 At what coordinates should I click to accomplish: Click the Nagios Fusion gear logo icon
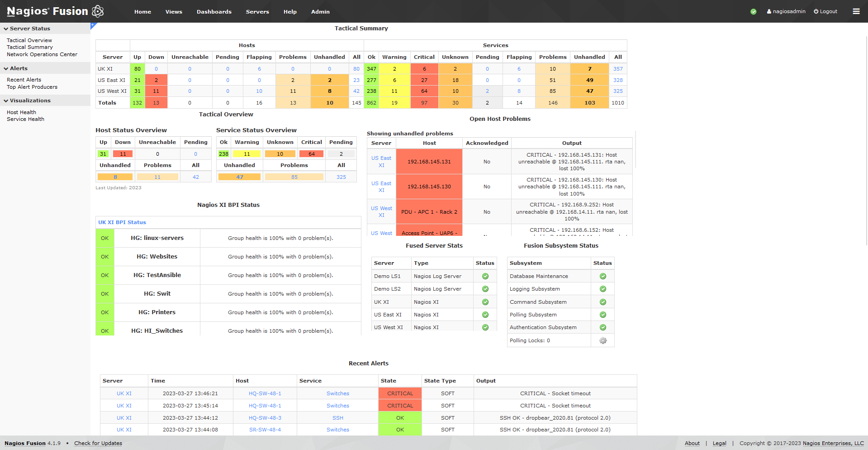[x=98, y=11]
